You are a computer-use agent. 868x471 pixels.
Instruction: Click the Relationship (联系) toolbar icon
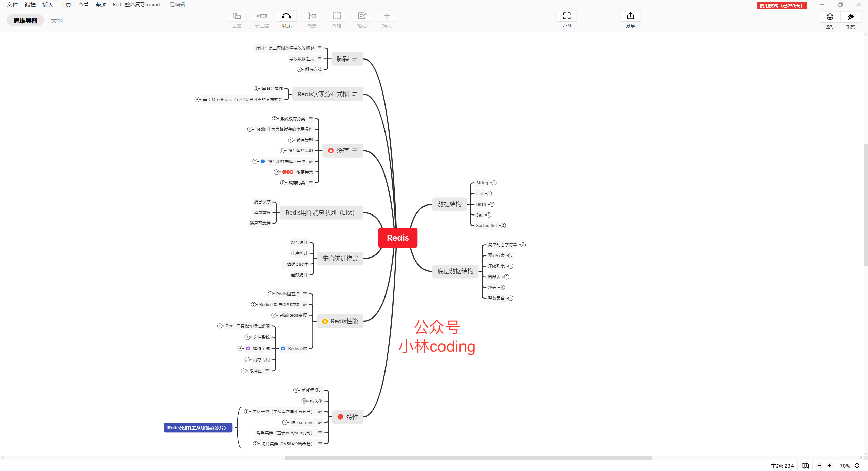point(287,16)
